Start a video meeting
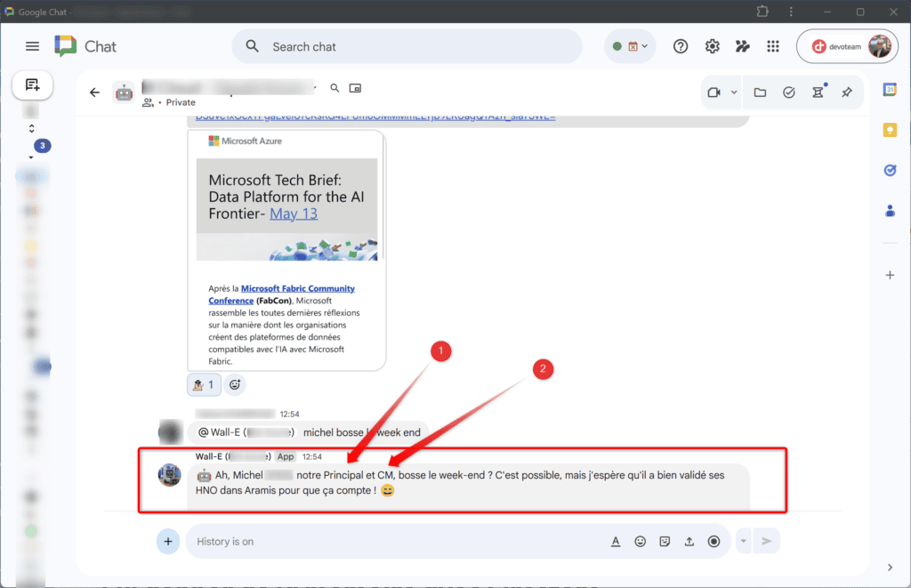Viewport: 911px width, 588px height. (714, 93)
